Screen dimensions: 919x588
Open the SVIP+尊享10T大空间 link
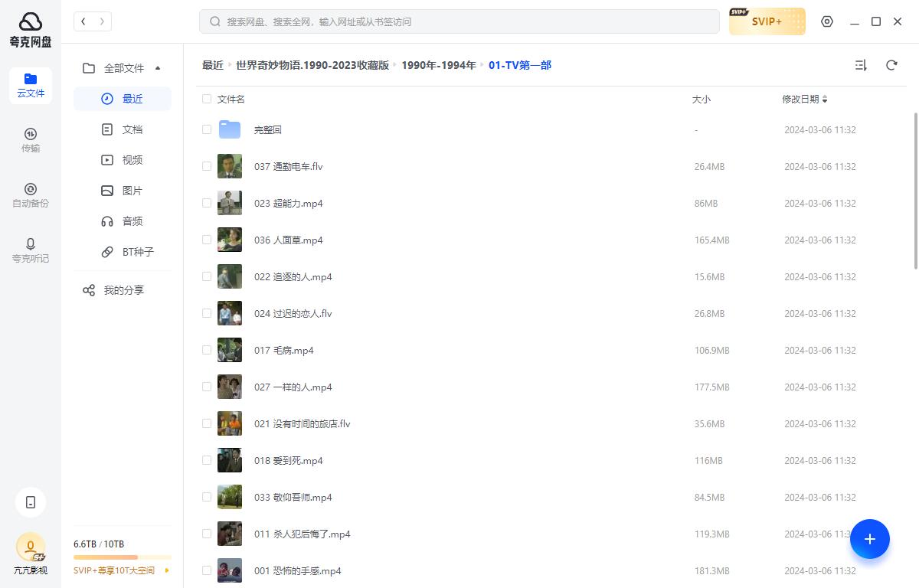pos(113,570)
